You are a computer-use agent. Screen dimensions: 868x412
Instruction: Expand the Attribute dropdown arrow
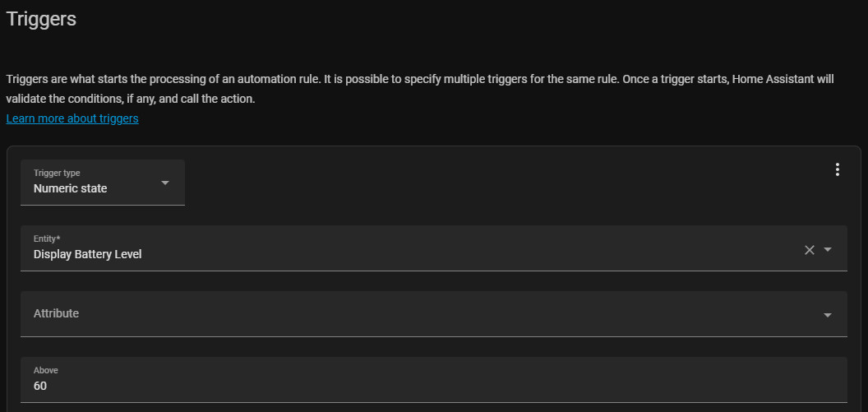point(828,315)
